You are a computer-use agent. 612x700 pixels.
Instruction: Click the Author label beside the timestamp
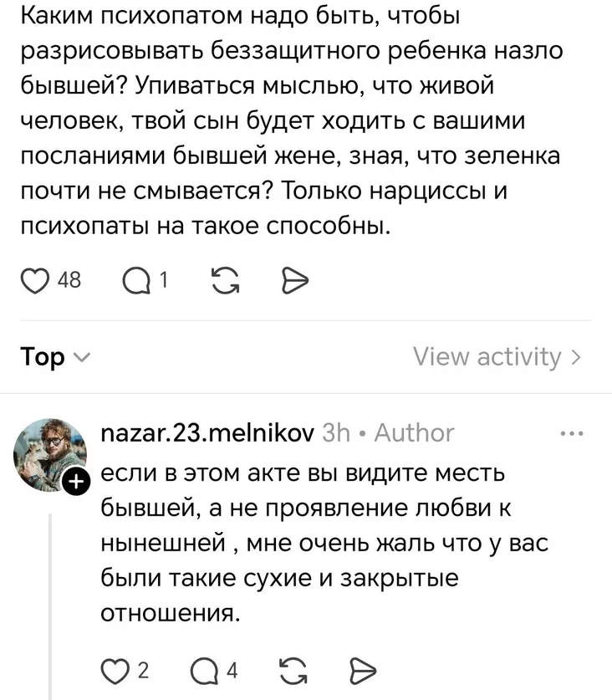point(414,433)
